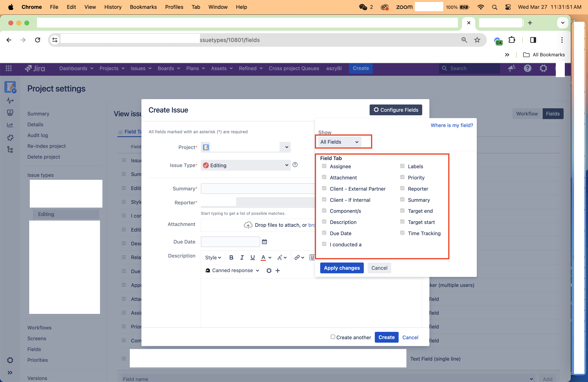Open the project settings gear at sidebar bottom
The width and height of the screenshot is (588, 382).
[10, 360]
